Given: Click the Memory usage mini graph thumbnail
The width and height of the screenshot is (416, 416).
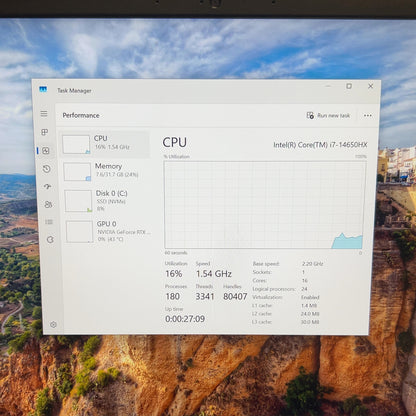Looking at the screenshot, I should click(x=77, y=172).
